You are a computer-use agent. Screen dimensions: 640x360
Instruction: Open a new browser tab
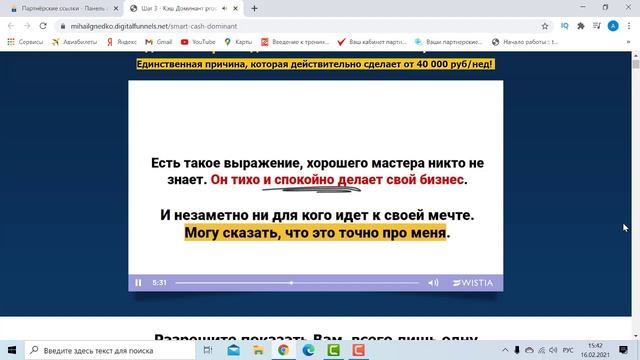pyautogui.click(x=254, y=8)
